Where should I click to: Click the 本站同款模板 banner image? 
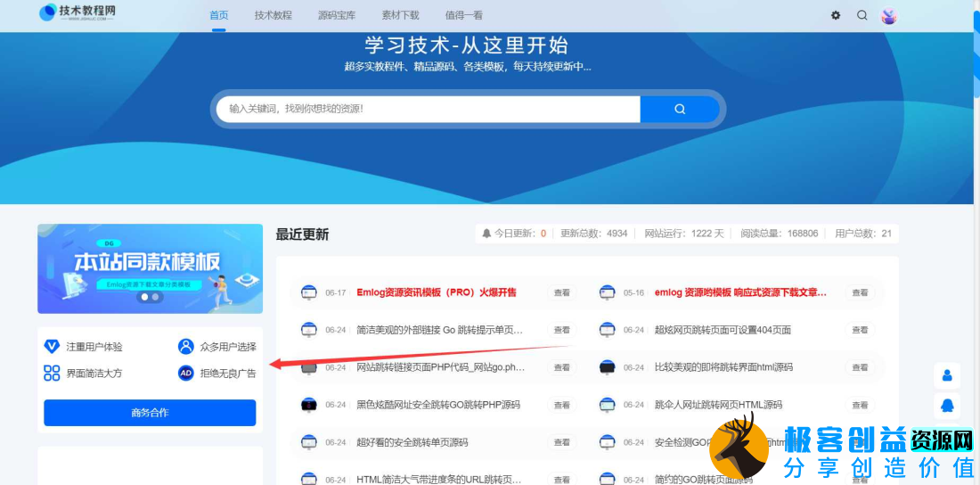tap(150, 268)
